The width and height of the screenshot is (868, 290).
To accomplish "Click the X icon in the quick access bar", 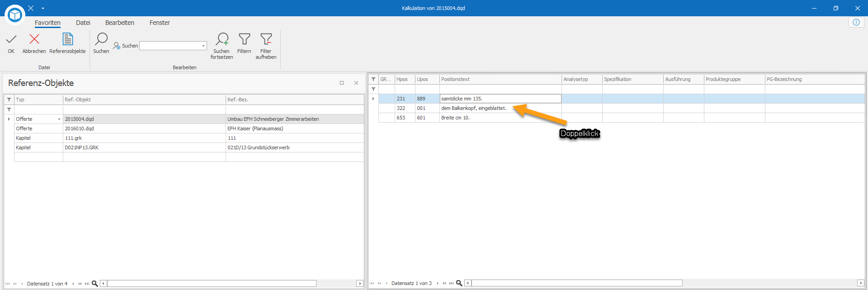I will pos(31,8).
